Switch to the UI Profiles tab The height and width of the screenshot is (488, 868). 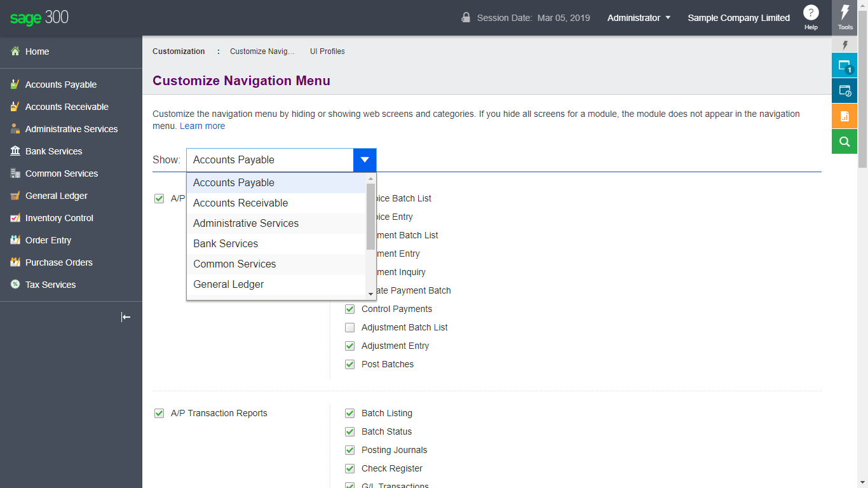coord(327,51)
